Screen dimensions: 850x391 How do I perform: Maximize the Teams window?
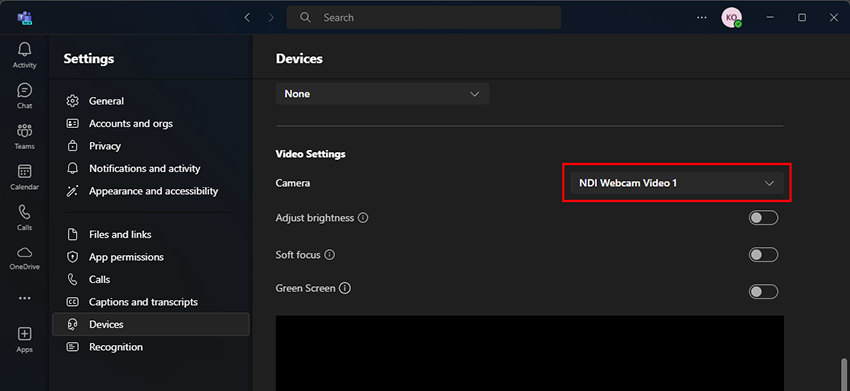click(x=802, y=17)
